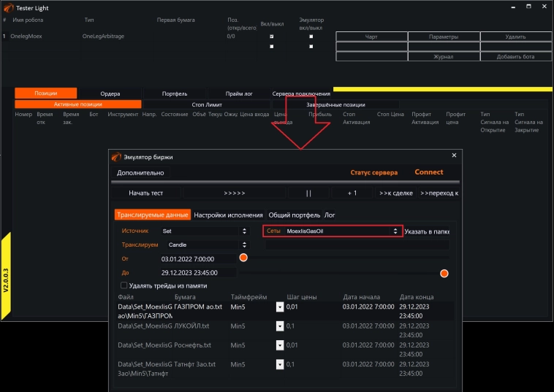Viewport: 554px width, 392px height.
Task: Click the V2.0.0.3 version label strip
Action: [x=6, y=277]
